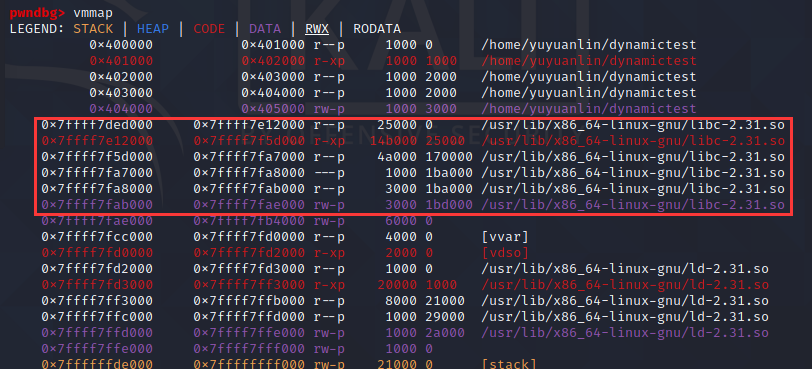
Task: Click start address 0x400000
Action: (121, 45)
